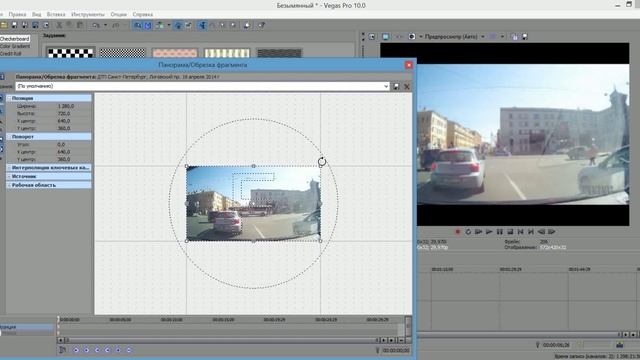Toggle preview Overlays button
This screenshot has height=360, width=640.
[493, 37]
